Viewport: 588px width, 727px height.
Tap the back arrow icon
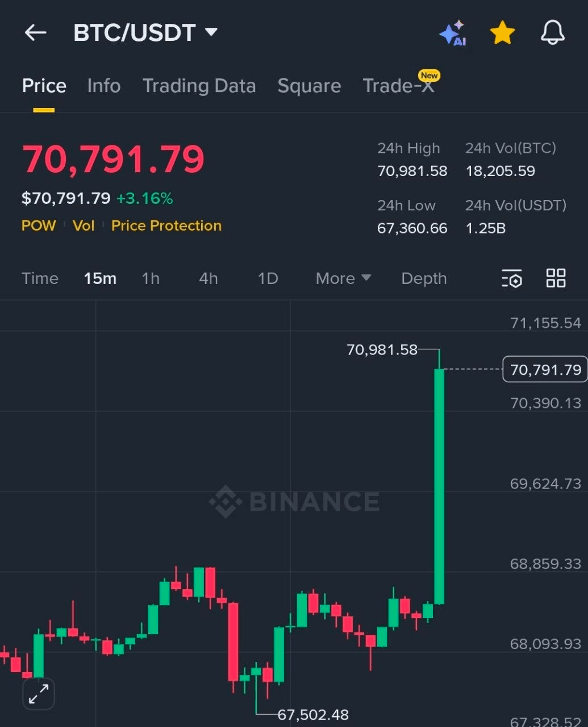35,33
